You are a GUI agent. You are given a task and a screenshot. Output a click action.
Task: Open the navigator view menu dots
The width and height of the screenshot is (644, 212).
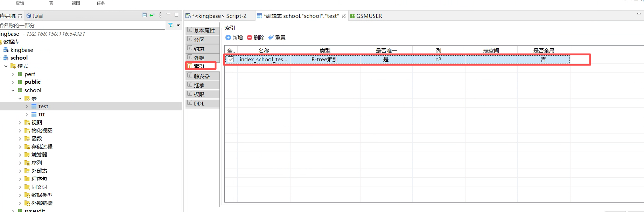[x=160, y=15]
